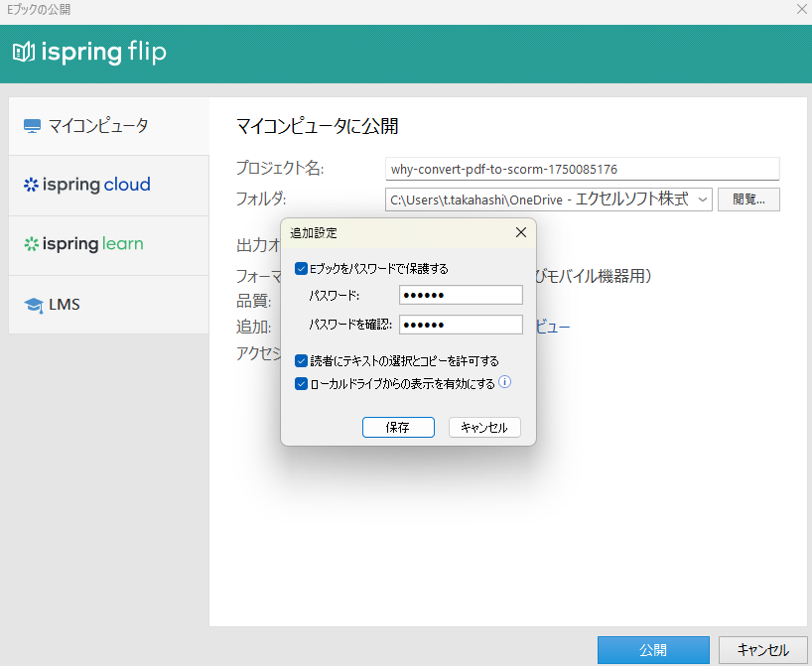The height and width of the screenshot is (666, 812).
Task: Open the My Computer (マイコンピュータ) publish tab
Action: (x=109, y=126)
